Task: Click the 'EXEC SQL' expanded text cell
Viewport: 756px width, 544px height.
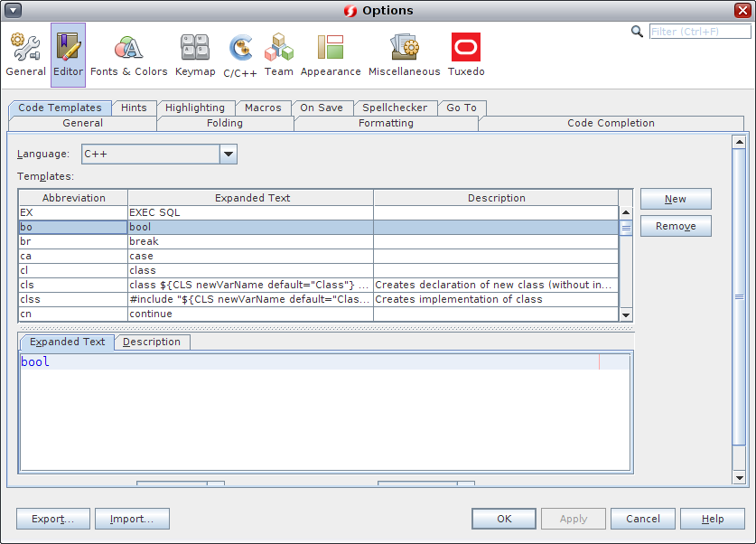Action: [x=251, y=212]
